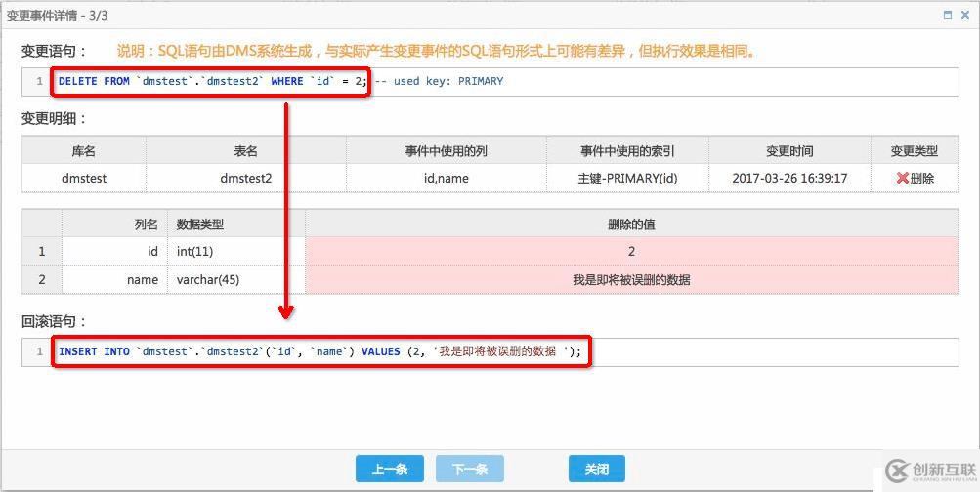Select the dmstest2 table name cell
The width and height of the screenshot is (980, 492).
tap(246, 178)
